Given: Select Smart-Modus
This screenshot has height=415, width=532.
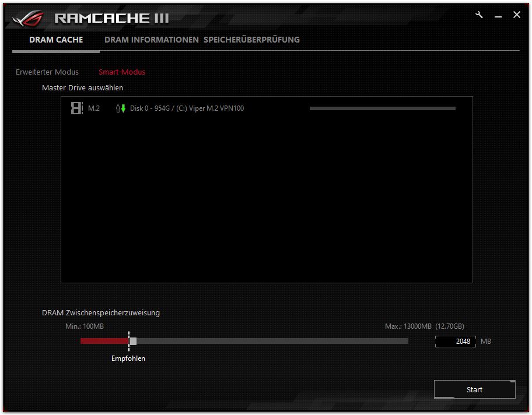Looking at the screenshot, I should (122, 72).
